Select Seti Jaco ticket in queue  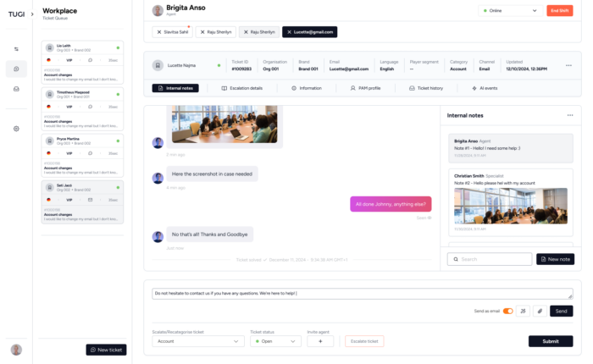click(x=82, y=201)
